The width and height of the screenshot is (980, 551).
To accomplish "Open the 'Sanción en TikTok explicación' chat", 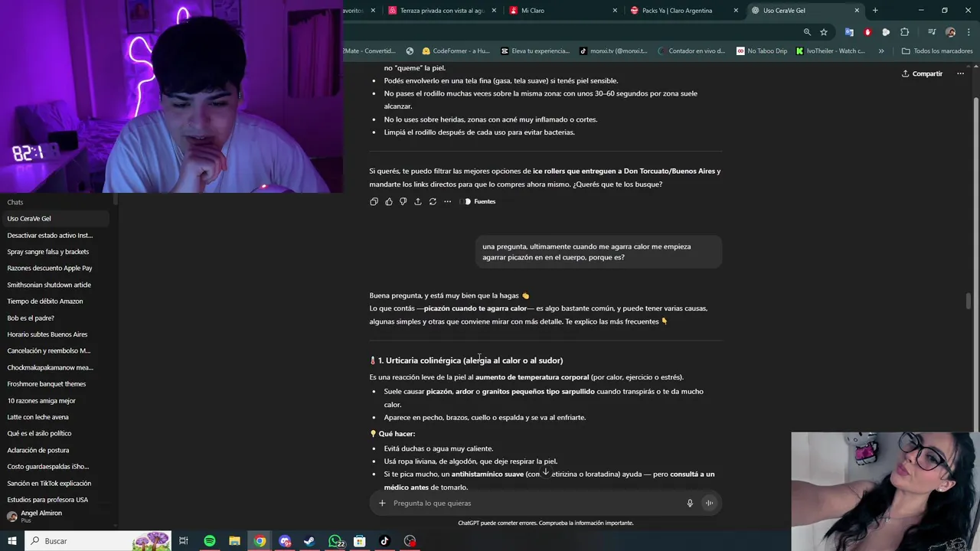I will tap(55, 483).
